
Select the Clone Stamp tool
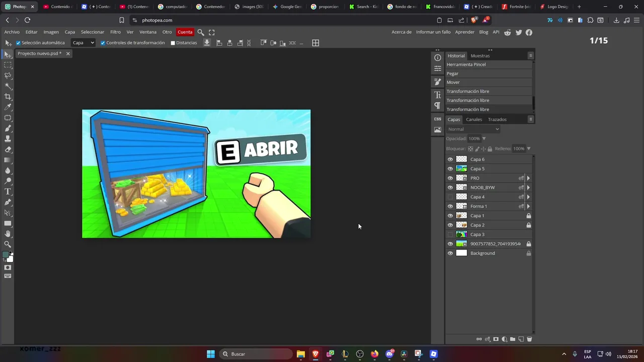click(8, 139)
